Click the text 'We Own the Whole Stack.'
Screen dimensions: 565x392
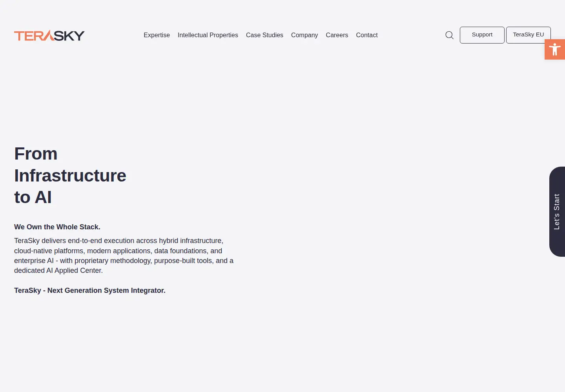pos(57,227)
